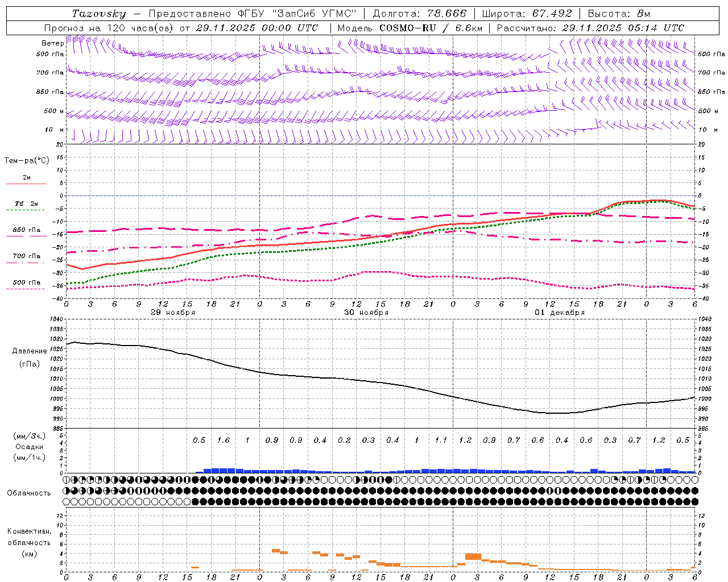Click the "500 м" wind level label on left
This screenshot has width=728, height=582.
[53, 111]
